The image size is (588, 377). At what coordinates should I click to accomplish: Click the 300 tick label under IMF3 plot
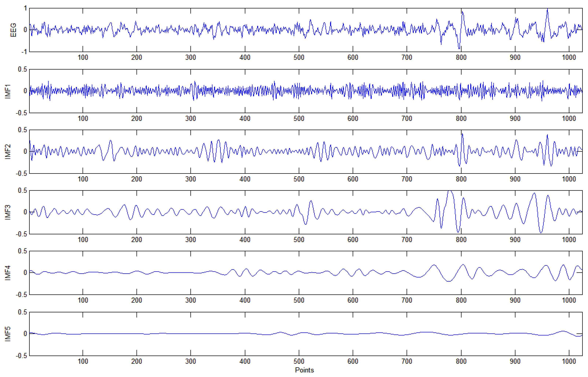tap(190, 240)
